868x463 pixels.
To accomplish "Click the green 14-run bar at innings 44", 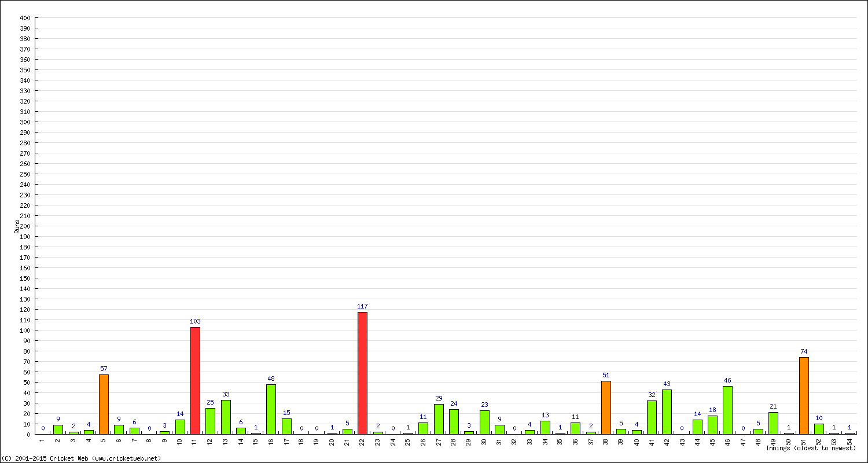I will (x=697, y=427).
